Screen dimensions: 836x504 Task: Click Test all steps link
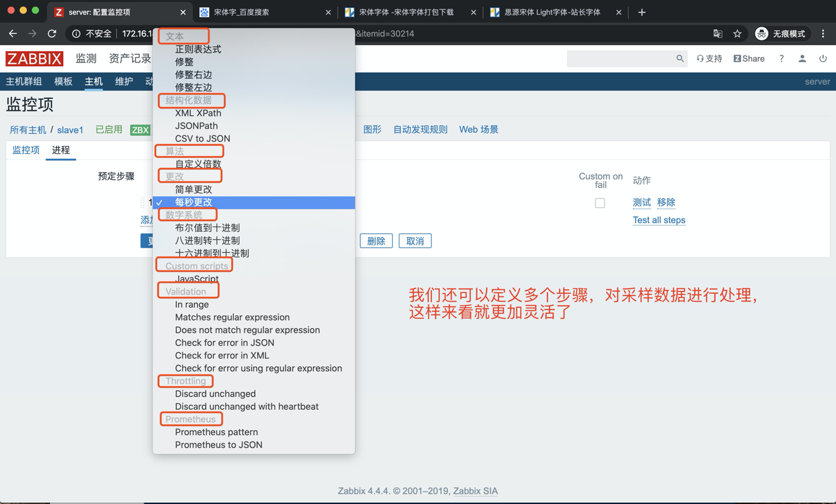point(659,220)
